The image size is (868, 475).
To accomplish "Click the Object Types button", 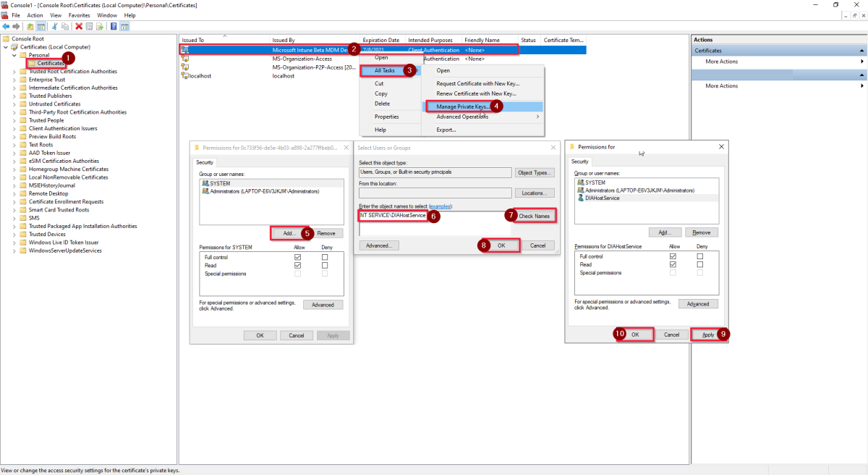I will pos(534,172).
